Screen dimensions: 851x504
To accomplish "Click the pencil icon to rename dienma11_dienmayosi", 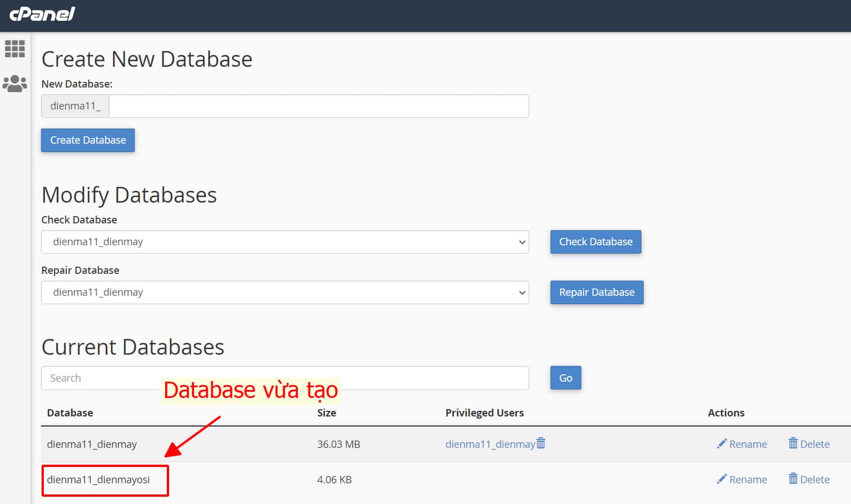I will pyautogui.click(x=722, y=479).
